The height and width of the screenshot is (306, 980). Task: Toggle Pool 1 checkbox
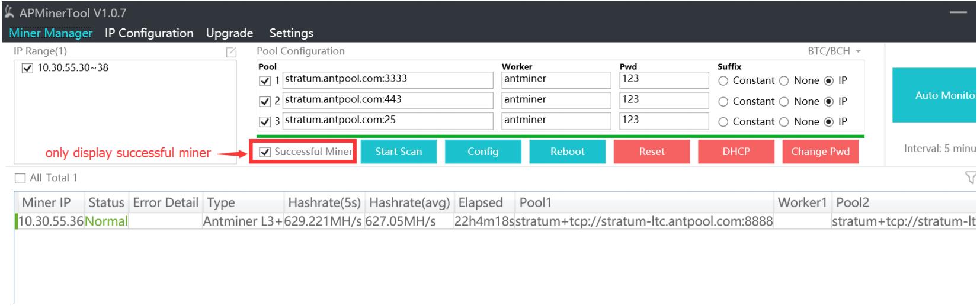(x=265, y=81)
